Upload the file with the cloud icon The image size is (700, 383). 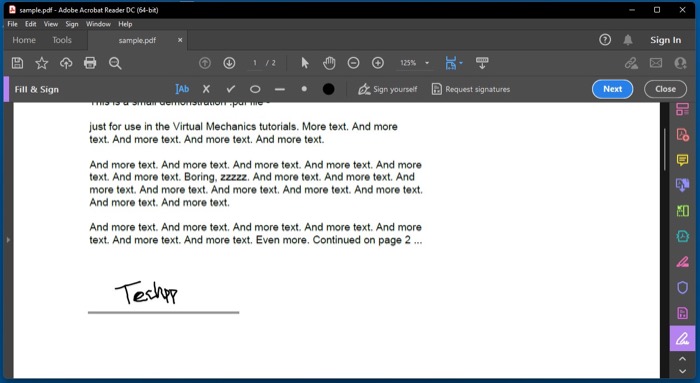66,63
